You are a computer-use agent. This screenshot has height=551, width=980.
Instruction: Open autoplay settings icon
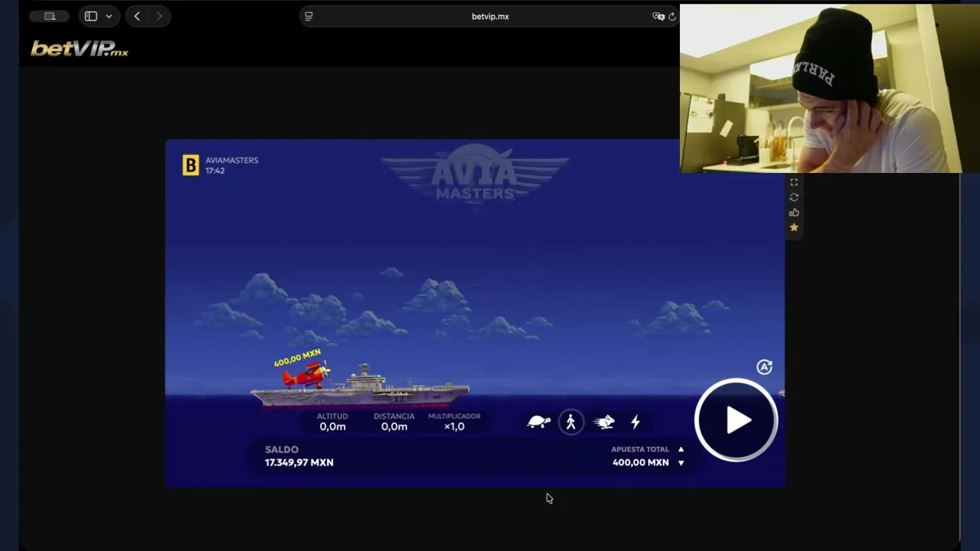[x=764, y=367]
